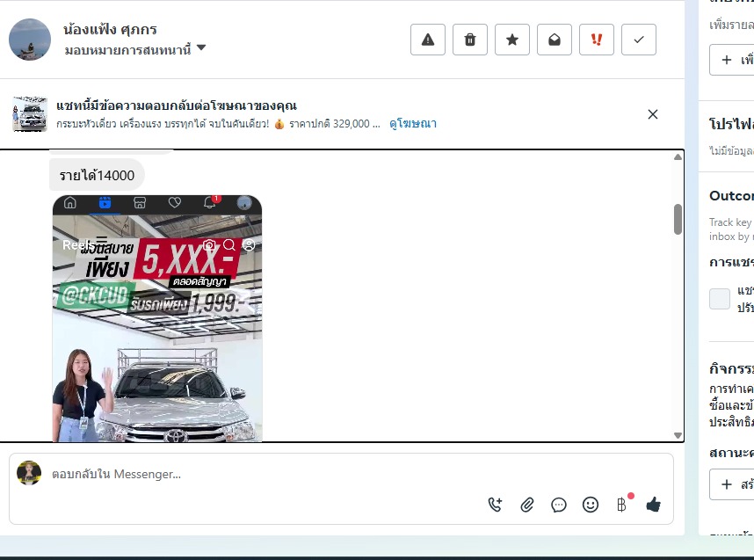Viewport: 754px width, 560px height.
Task: Start a call with phone icon
Action: coord(495,505)
